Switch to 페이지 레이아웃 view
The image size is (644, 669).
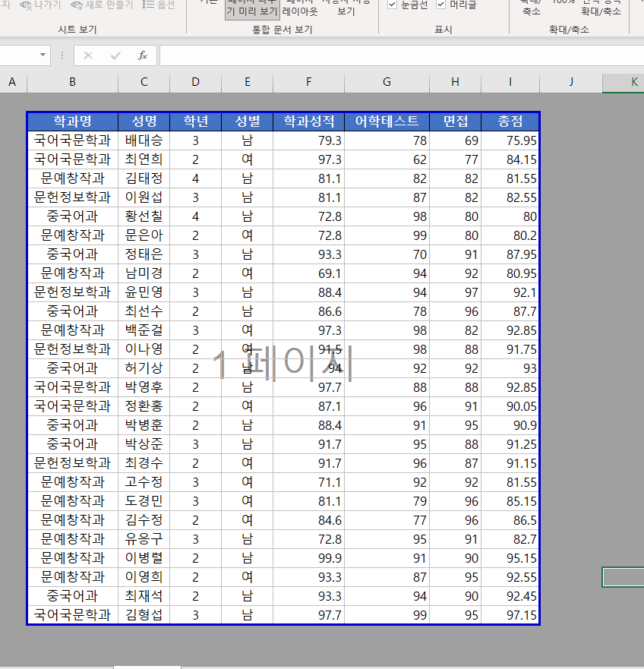click(300, 8)
